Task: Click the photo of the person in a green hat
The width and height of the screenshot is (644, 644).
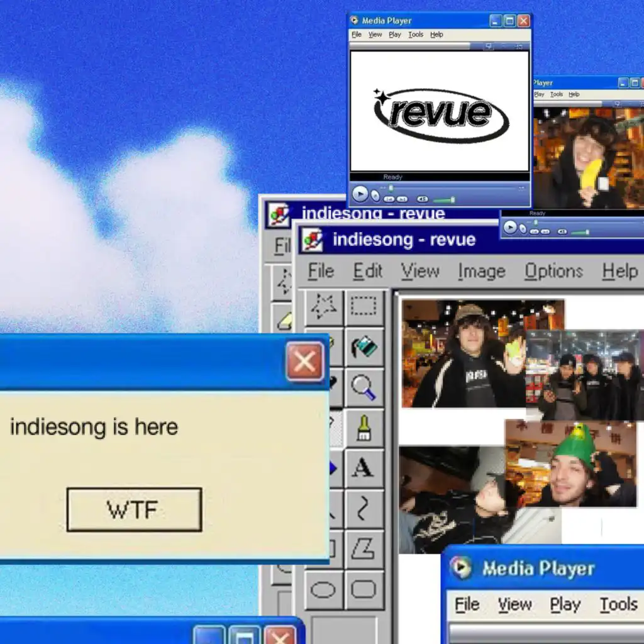Action: (571, 464)
